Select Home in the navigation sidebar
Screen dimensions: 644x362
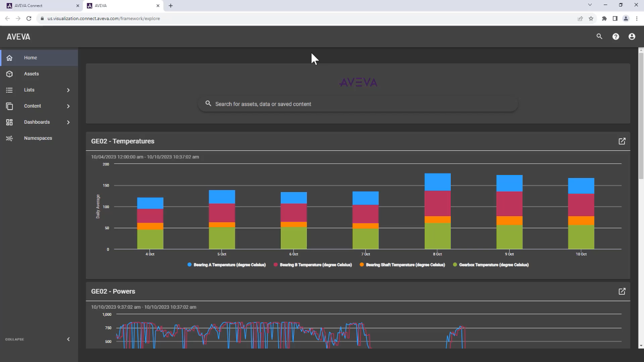tap(30, 58)
